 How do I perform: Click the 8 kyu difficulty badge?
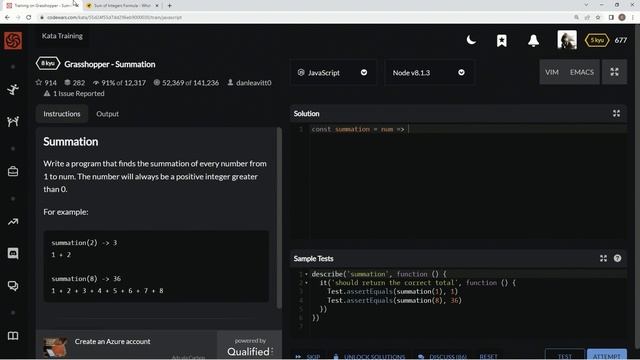click(x=48, y=64)
